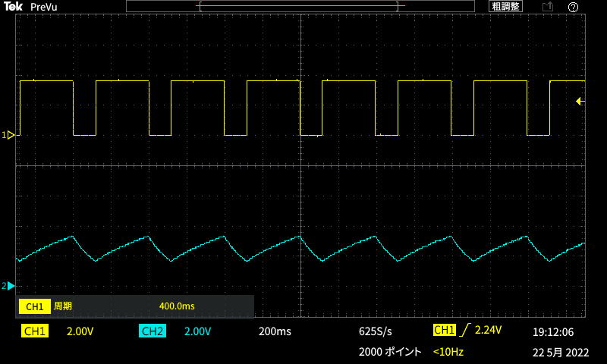The width and height of the screenshot is (607, 364).
Task: Click the trigger level arrow on right edge
Action: coord(580,101)
